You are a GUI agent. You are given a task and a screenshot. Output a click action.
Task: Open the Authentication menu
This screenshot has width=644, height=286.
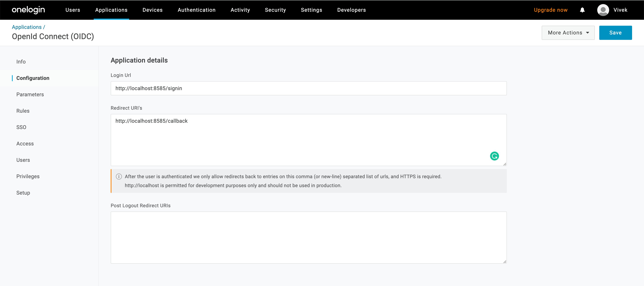pyautogui.click(x=197, y=10)
